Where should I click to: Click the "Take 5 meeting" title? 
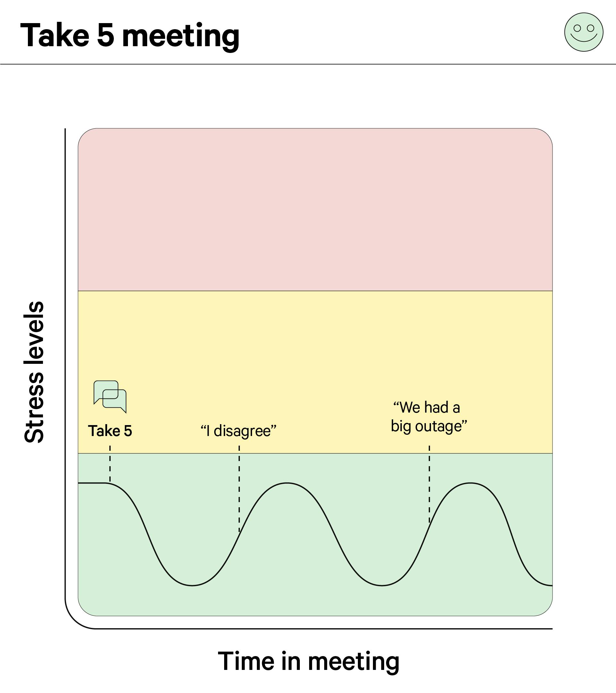130,36
